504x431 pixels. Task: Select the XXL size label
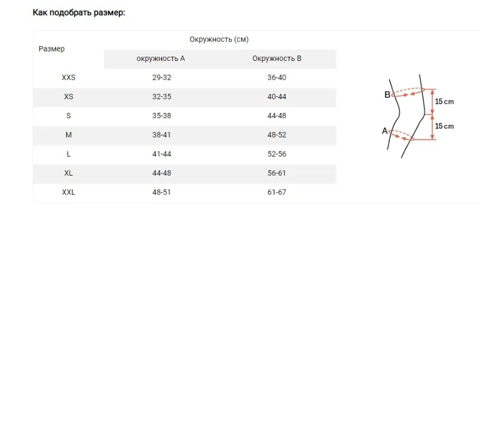point(69,192)
